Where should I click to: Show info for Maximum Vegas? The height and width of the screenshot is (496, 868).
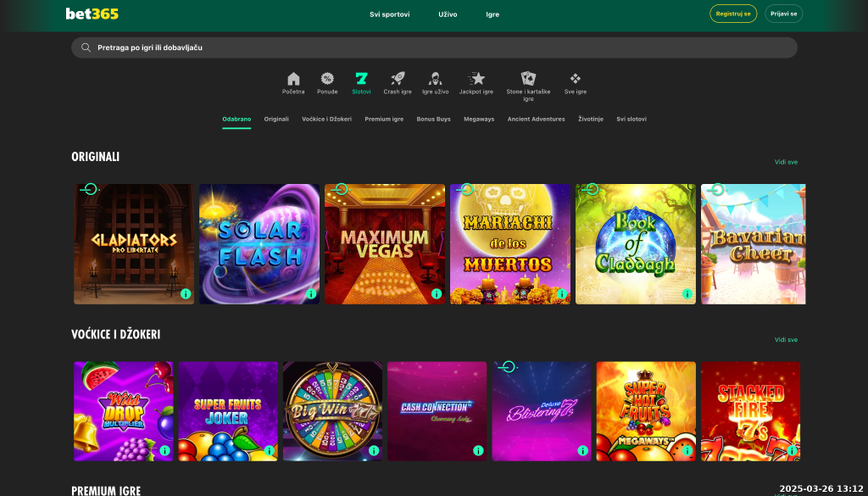[437, 294]
